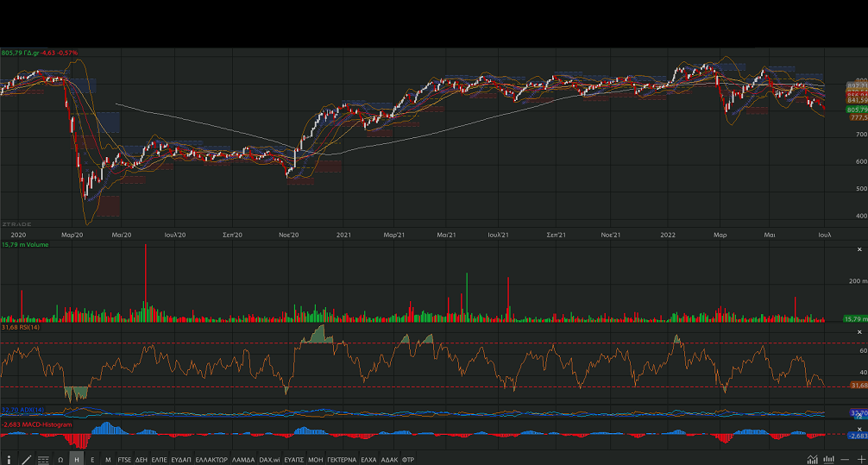The height and width of the screenshot is (465, 868).
Task: Select the line drawing tool
Action: pos(27,460)
